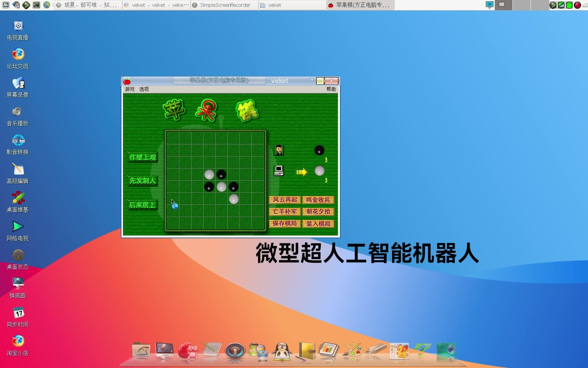Screen dimensions: 588x368
Task: Click the round speaker icon in dock
Action: [x=235, y=351]
